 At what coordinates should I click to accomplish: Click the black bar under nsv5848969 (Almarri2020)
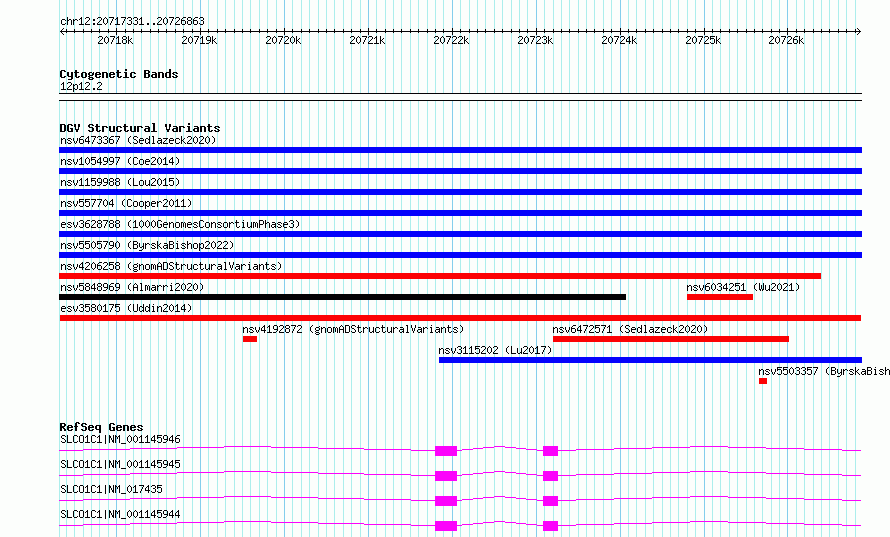click(x=343, y=297)
